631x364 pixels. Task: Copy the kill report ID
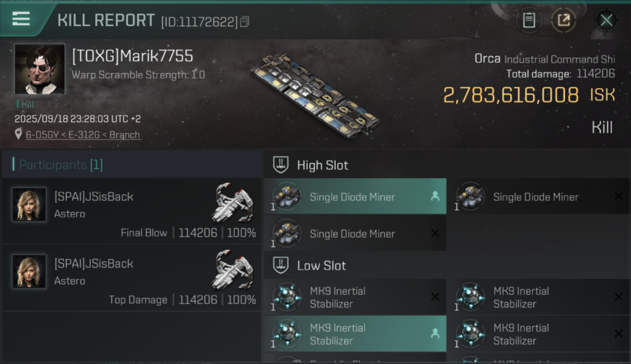[245, 21]
